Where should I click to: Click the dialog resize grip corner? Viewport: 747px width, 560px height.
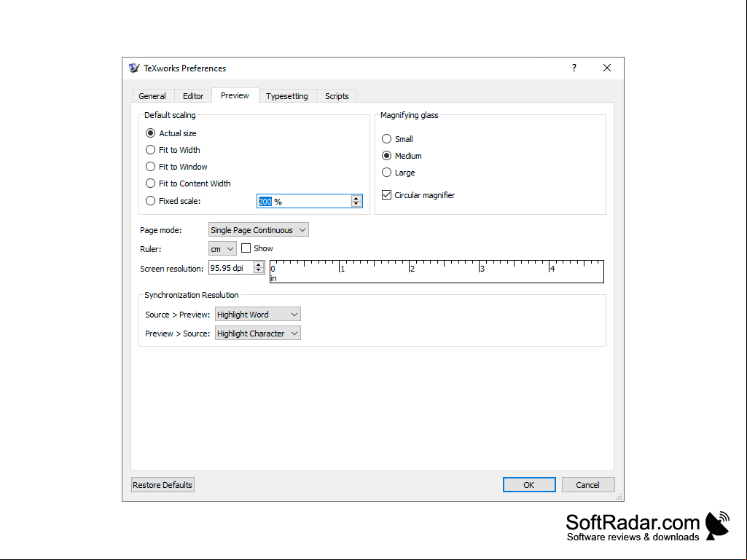pos(619,497)
